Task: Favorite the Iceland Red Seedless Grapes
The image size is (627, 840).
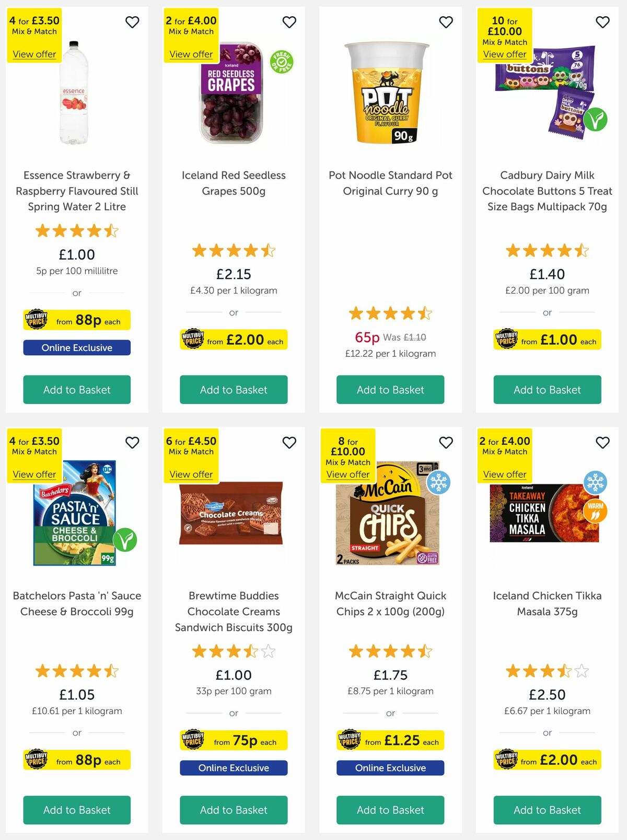Action: click(289, 22)
